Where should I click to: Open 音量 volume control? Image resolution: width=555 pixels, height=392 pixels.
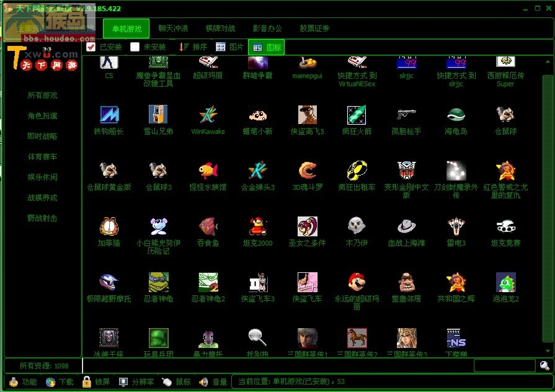tap(213, 381)
